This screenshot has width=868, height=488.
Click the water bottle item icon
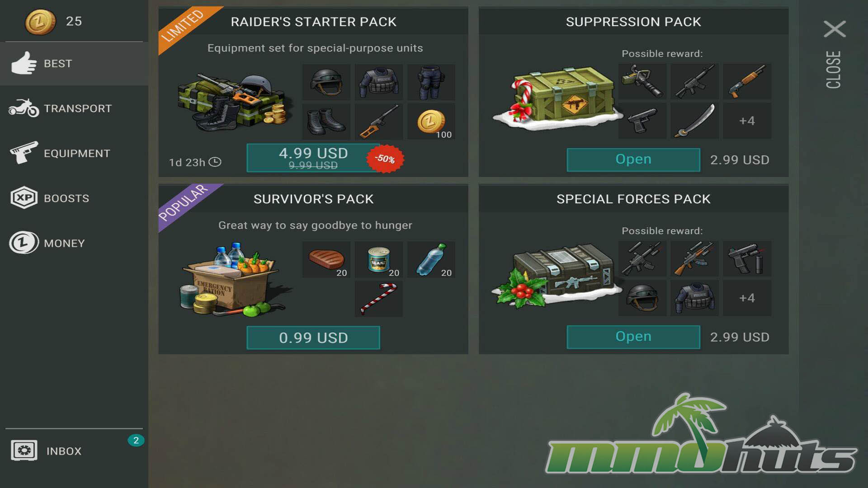[x=431, y=259]
